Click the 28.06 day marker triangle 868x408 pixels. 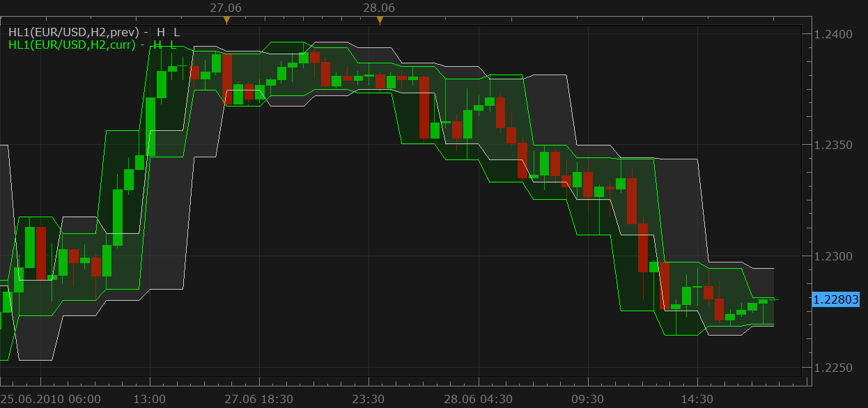[x=380, y=20]
